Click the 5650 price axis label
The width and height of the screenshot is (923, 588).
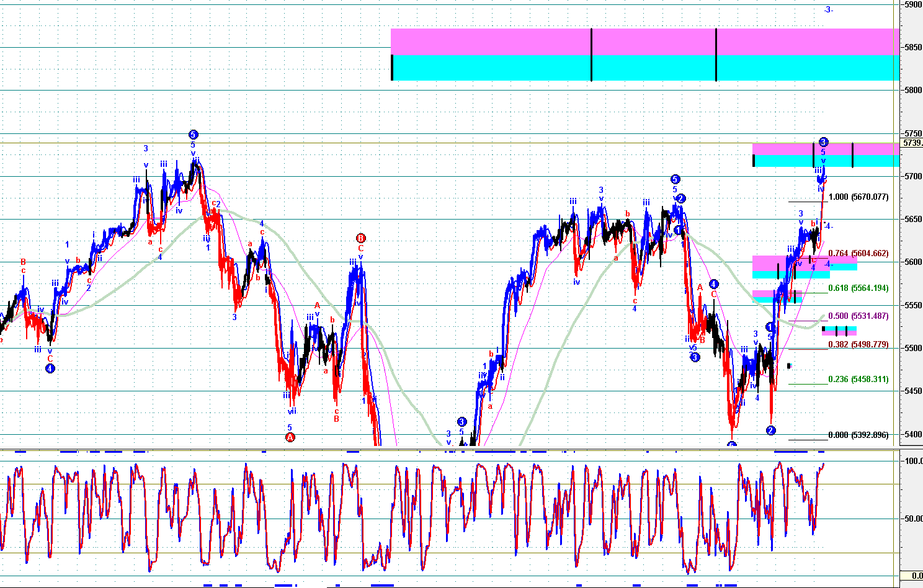[x=913, y=219]
